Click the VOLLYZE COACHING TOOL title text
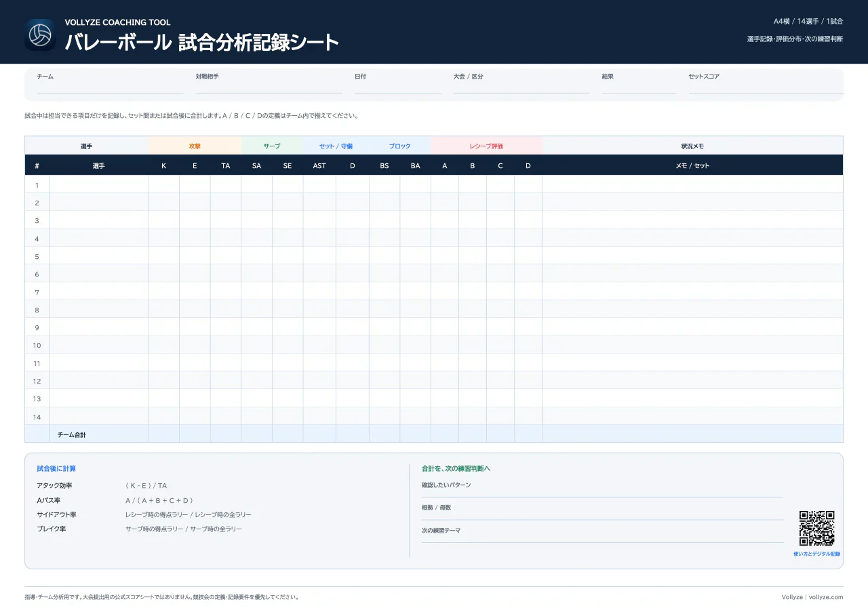868x614 pixels. 118,22
